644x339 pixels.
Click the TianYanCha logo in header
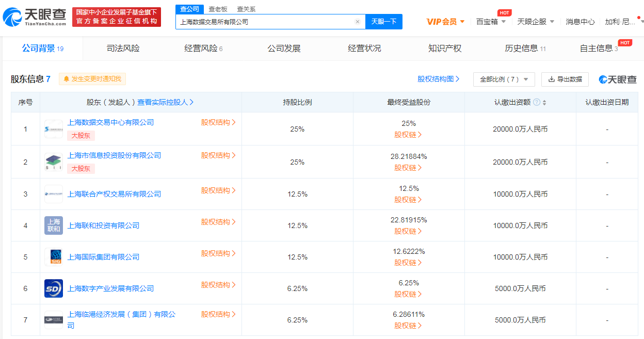(35, 18)
